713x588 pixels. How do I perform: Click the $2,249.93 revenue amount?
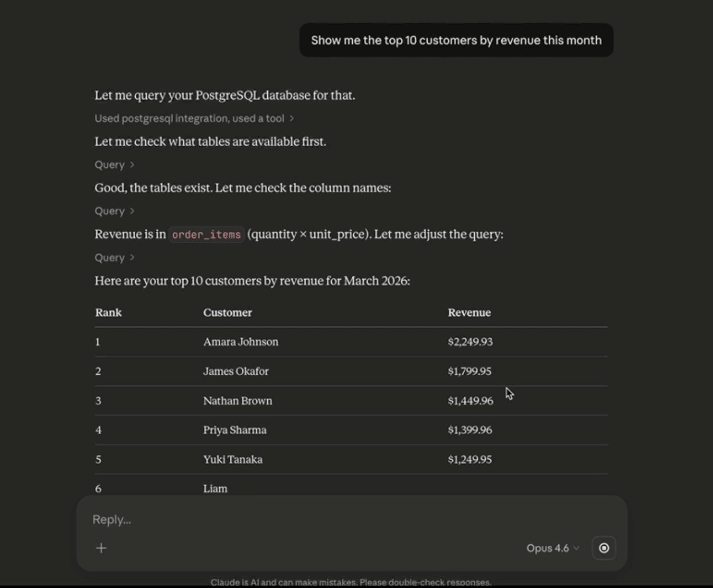tap(470, 342)
